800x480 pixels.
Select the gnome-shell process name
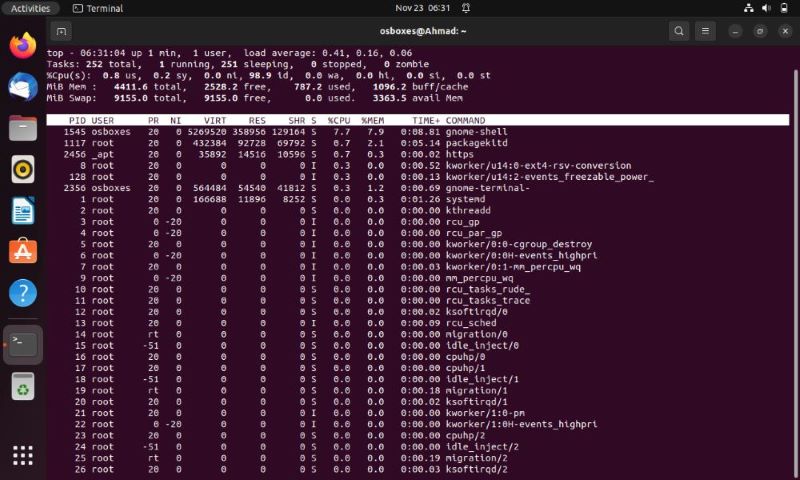(x=477, y=132)
